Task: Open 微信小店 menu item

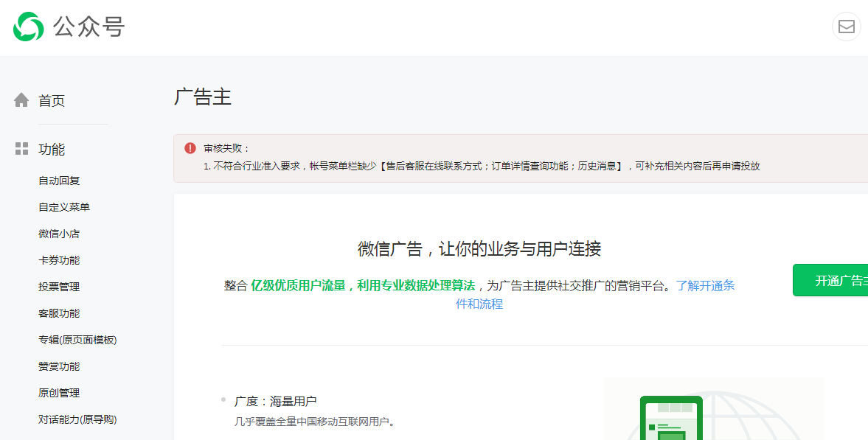Action: (x=59, y=234)
